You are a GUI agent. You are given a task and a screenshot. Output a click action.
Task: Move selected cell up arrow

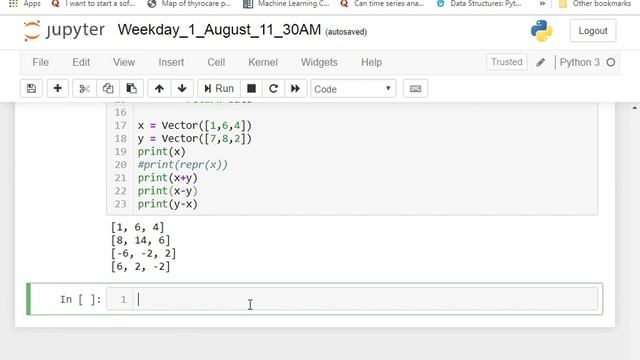tap(159, 89)
